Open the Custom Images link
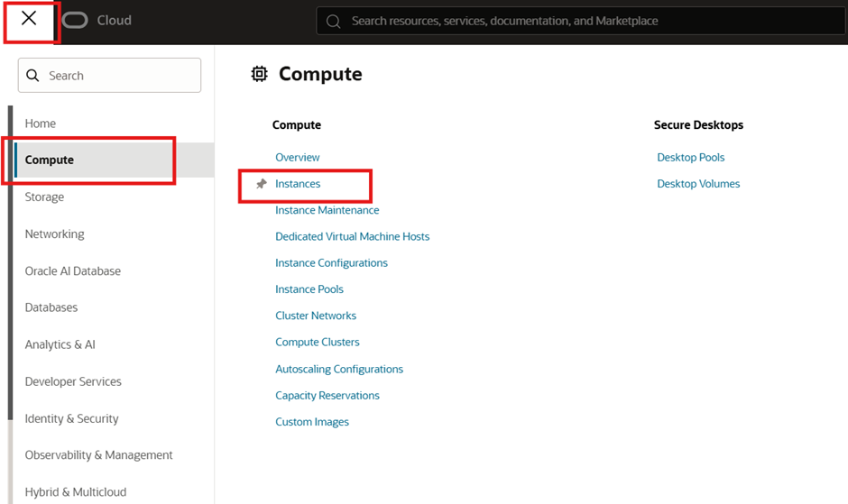Viewport: 848px width, 504px height. 312,422
